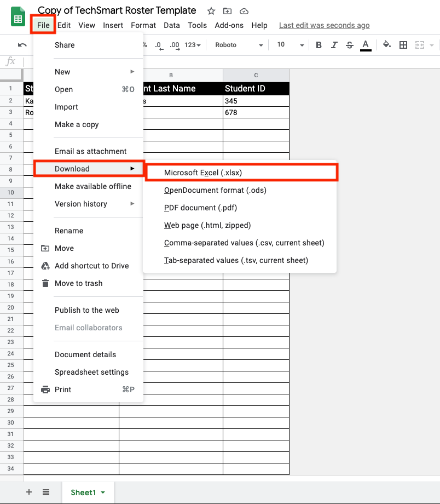Open Spreadsheet settings
The width and height of the screenshot is (440, 504).
(x=88, y=372)
